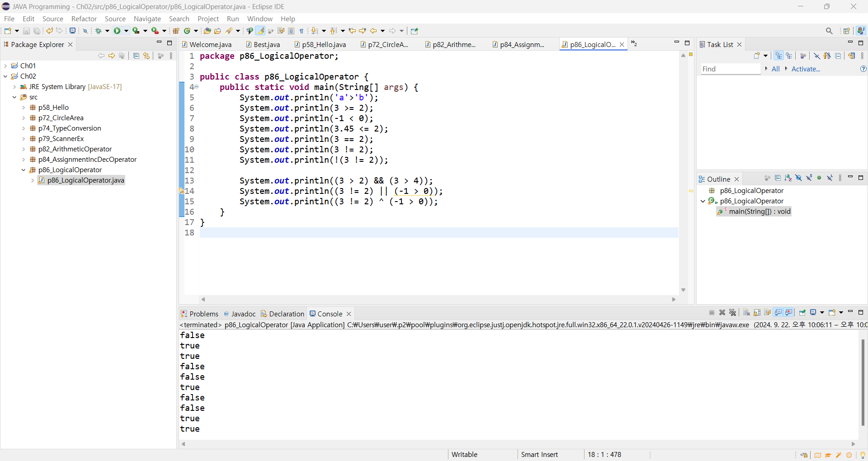The width and height of the screenshot is (868, 461).
Task: Click Open Perspective icon at top right
Action: pyautogui.click(x=847, y=31)
